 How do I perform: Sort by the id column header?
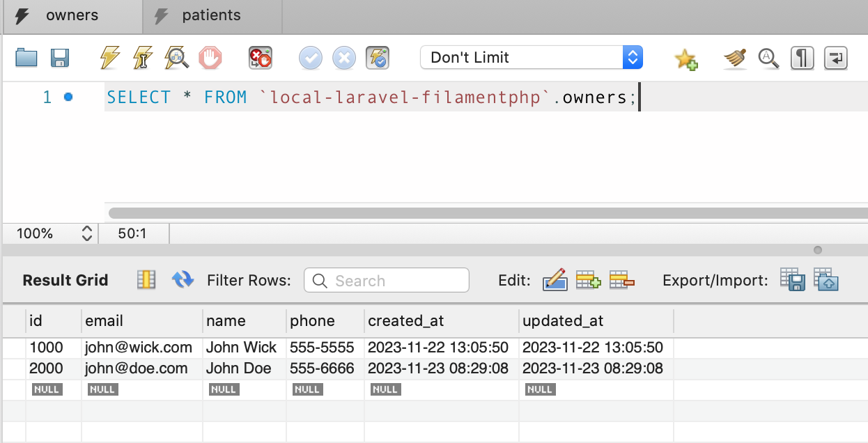(54, 321)
